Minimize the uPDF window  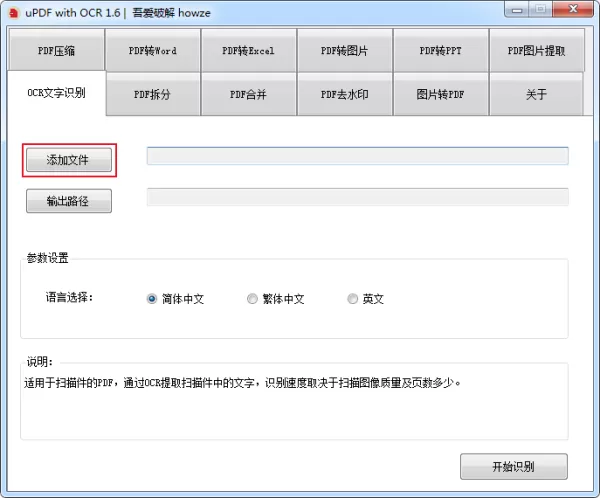[x=517, y=10]
